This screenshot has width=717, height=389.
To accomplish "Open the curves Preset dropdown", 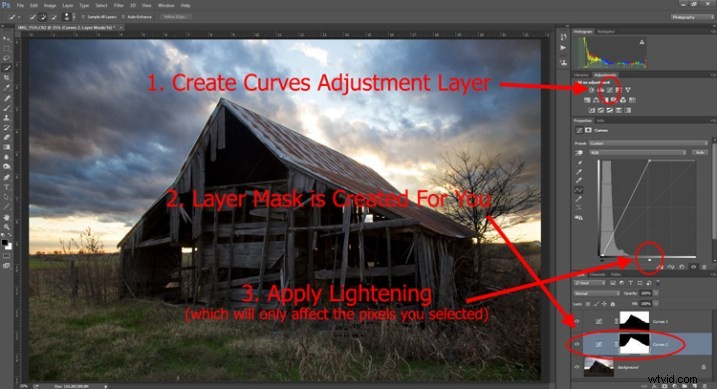I will (647, 143).
